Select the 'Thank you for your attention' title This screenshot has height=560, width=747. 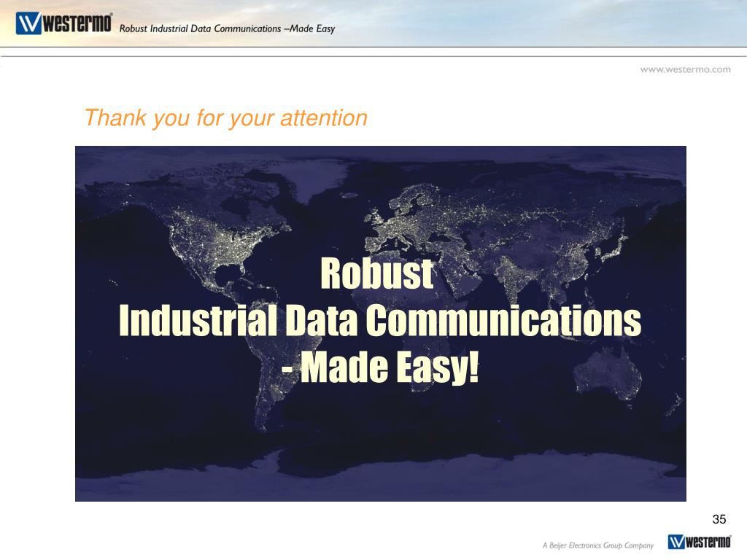click(x=226, y=117)
